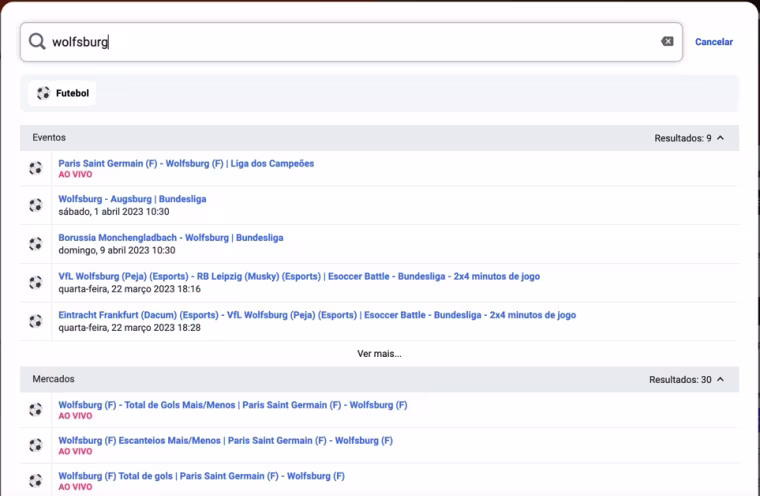Viewport: 760px width, 496px height.
Task: Click date domingo, 9 abril 2023 10:30
Action: tap(117, 251)
